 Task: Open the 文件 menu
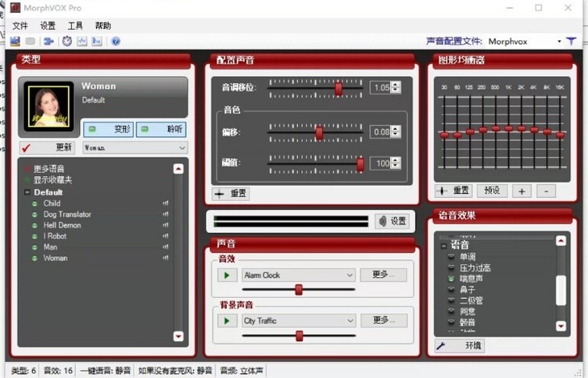point(20,26)
